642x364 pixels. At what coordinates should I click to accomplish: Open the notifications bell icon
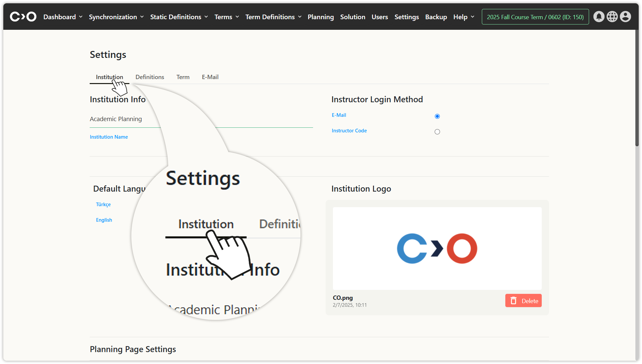tap(599, 17)
